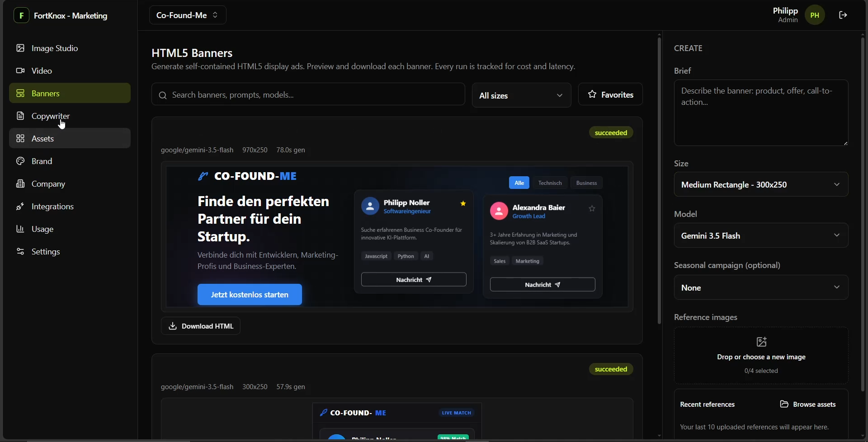Click Jetzt kostenlos starten button
The image size is (868, 442).
click(250, 295)
